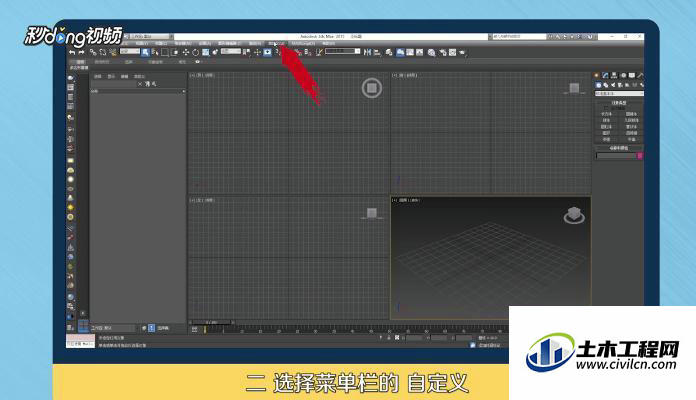Click the 圆锥体 Cone object button
The image size is (696, 400).
632,114
